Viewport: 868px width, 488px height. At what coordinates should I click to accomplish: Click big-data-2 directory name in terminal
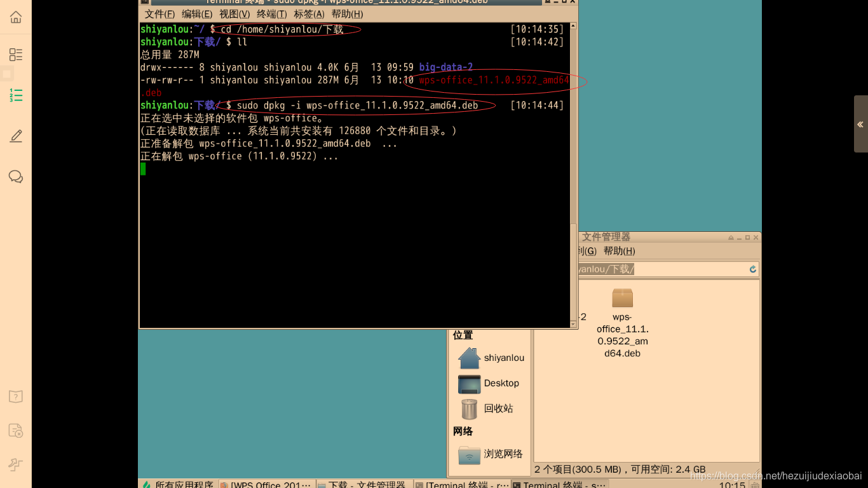pyautogui.click(x=446, y=67)
